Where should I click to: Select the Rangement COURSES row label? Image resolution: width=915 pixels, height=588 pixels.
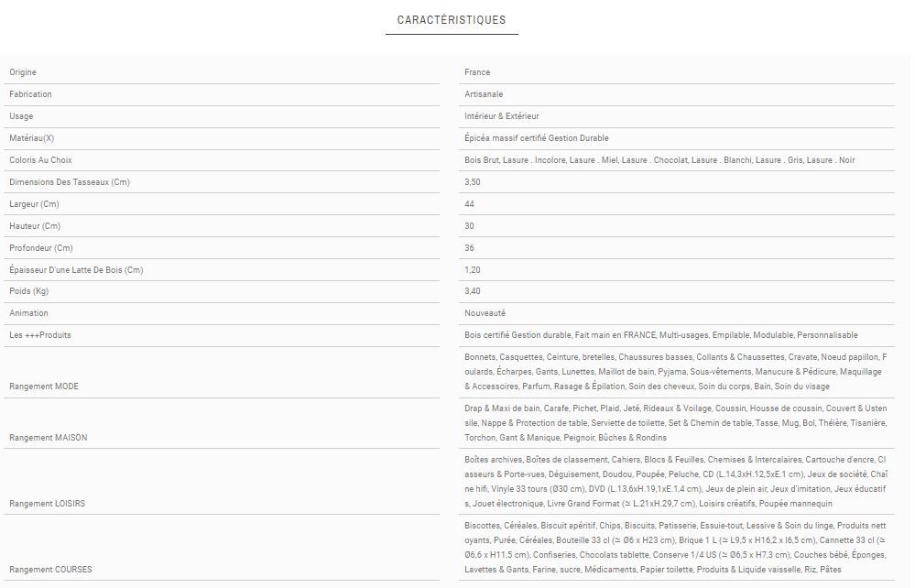pos(50,570)
